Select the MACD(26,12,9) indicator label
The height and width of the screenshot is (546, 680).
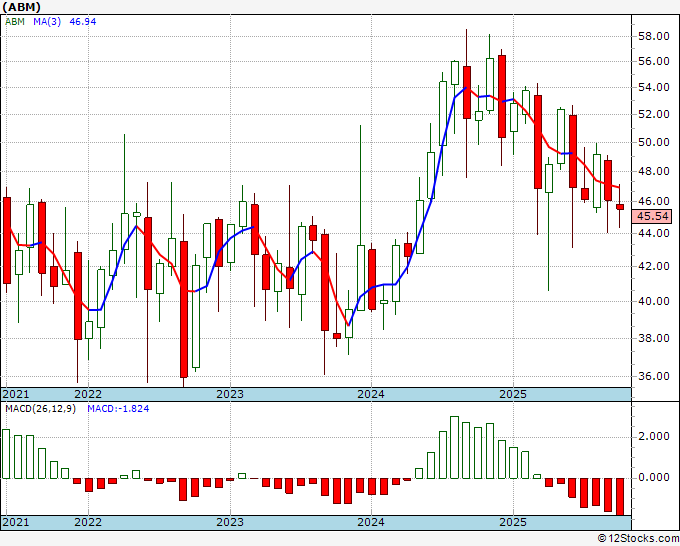(40, 409)
